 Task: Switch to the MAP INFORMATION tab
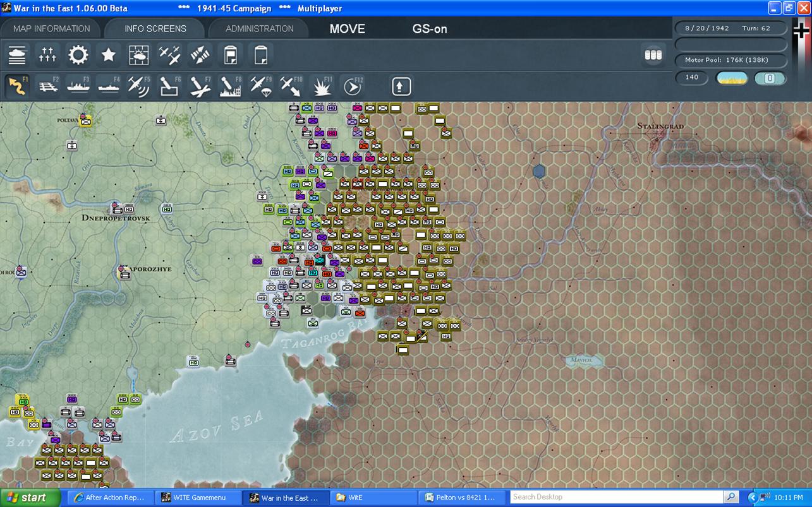(51, 28)
